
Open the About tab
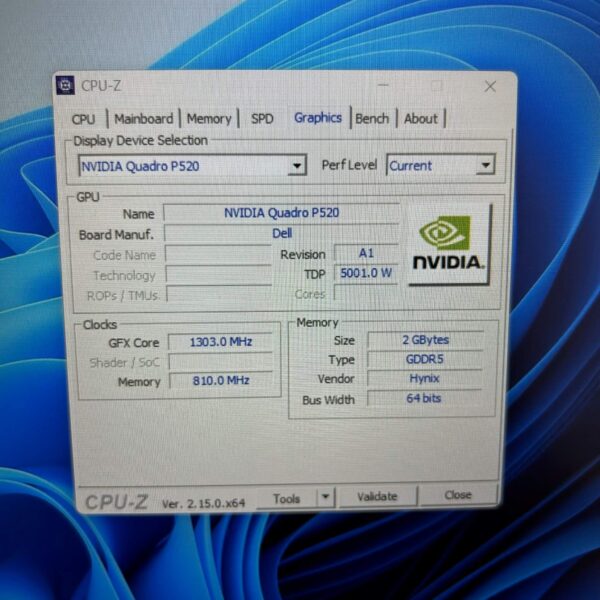(421, 119)
